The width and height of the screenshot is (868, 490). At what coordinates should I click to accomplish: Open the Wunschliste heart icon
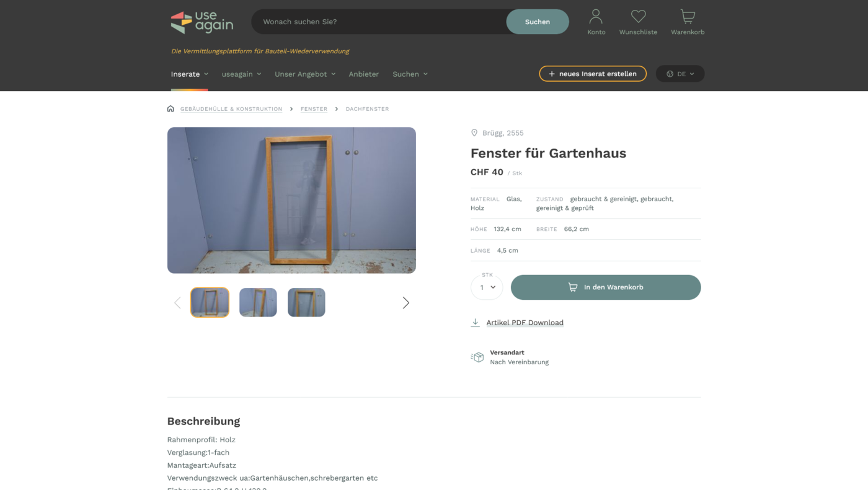pyautogui.click(x=638, y=16)
